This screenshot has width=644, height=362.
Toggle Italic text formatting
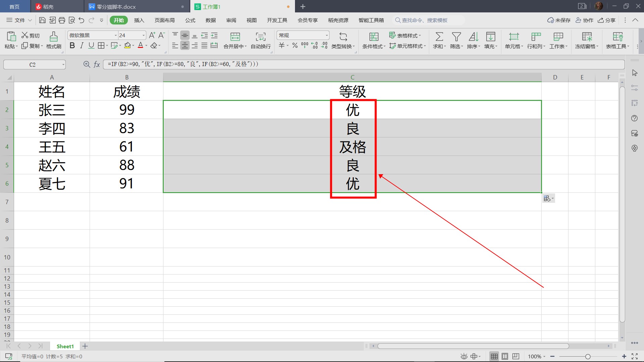[82, 46]
